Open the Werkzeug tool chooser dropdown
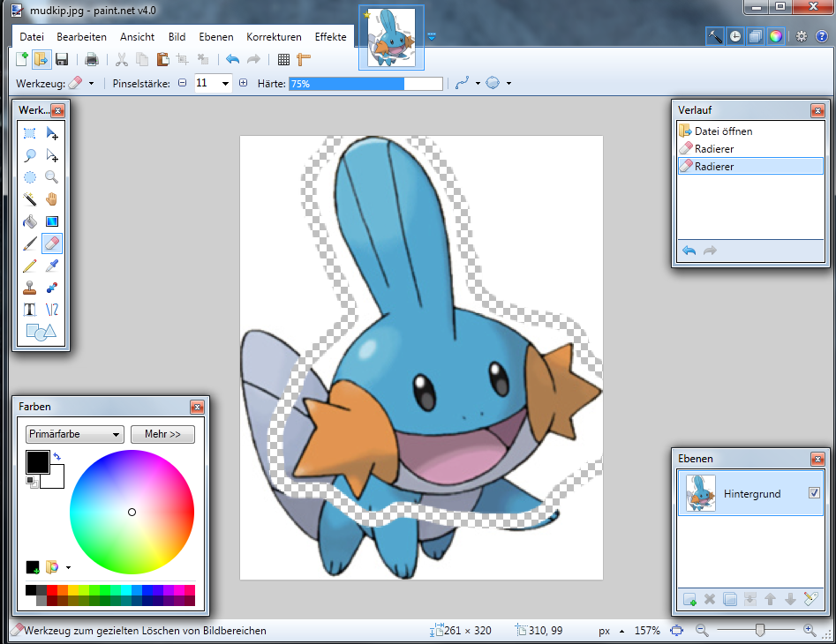This screenshot has width=836, height=644. click(91, 83)
